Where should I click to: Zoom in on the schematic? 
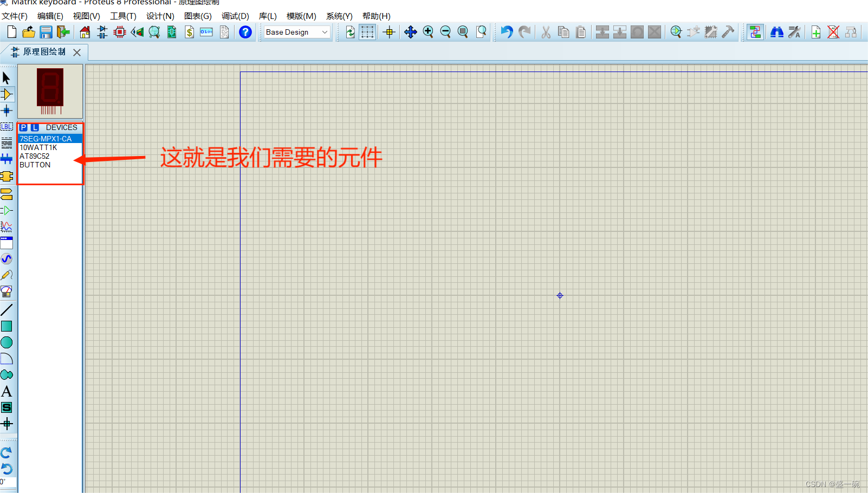click(x=428, y=32)
